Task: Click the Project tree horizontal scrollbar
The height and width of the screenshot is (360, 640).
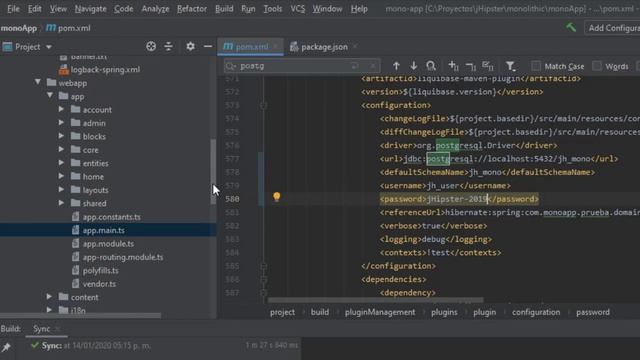Action: [80, 316]
